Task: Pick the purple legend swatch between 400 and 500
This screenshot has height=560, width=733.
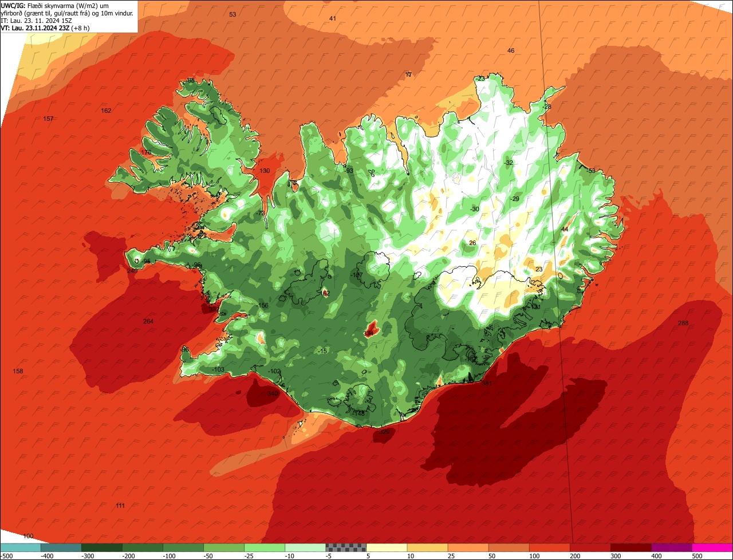Action: [x=672, y=547]
